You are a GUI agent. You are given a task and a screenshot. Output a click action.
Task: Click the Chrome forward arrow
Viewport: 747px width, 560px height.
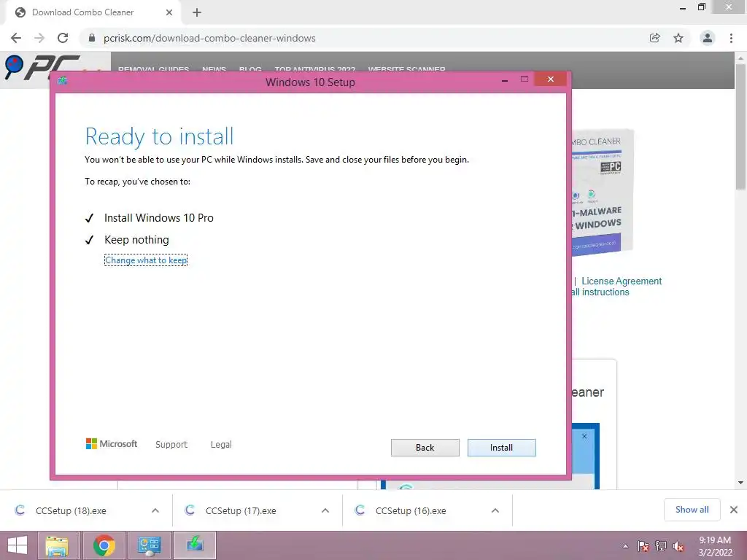pos(39,38)
